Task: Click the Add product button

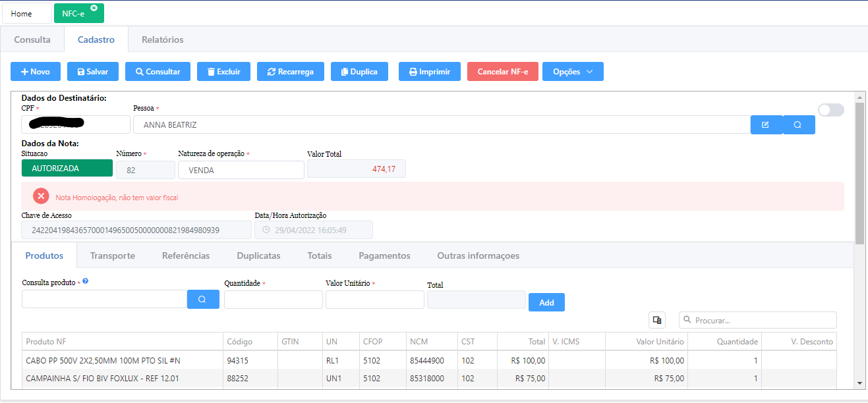Action: click(x=546, y=302)
